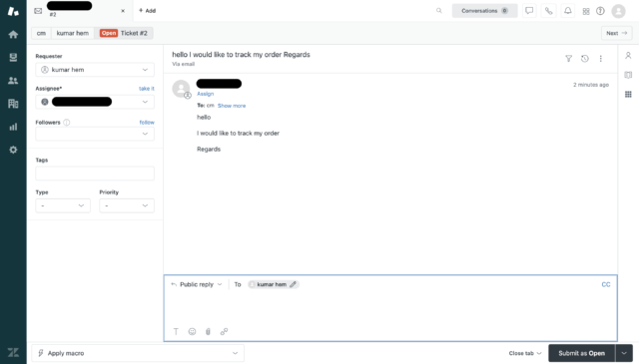
Task: Open ticket options three-dot menu
Action: click(x=601, y=59)
